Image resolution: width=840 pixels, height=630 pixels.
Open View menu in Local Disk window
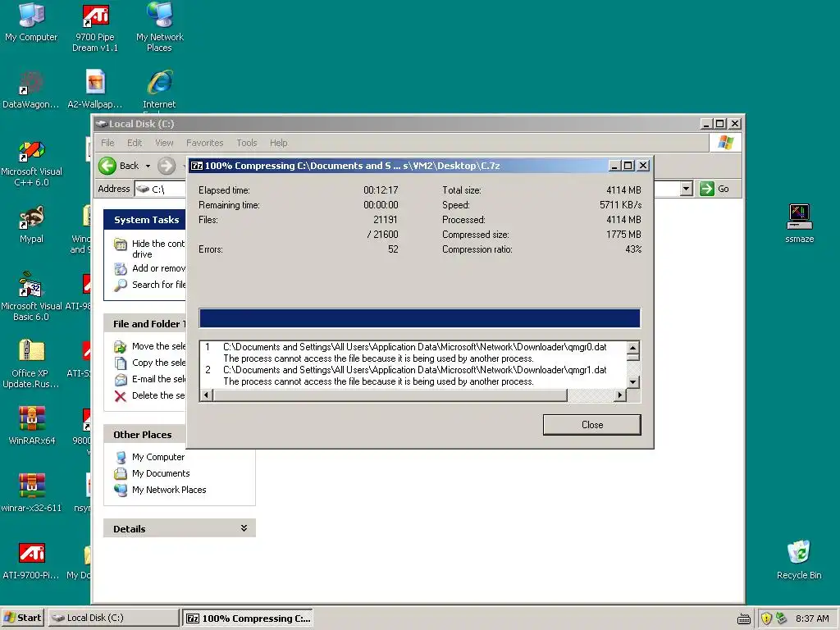pyautogui.click(x=164, y=143)
